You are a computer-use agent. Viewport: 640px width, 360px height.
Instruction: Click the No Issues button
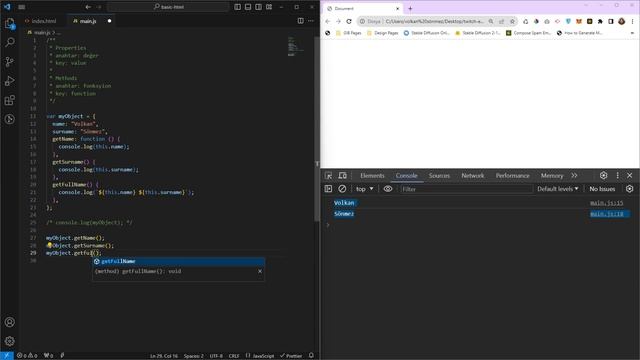coord(602,189)
